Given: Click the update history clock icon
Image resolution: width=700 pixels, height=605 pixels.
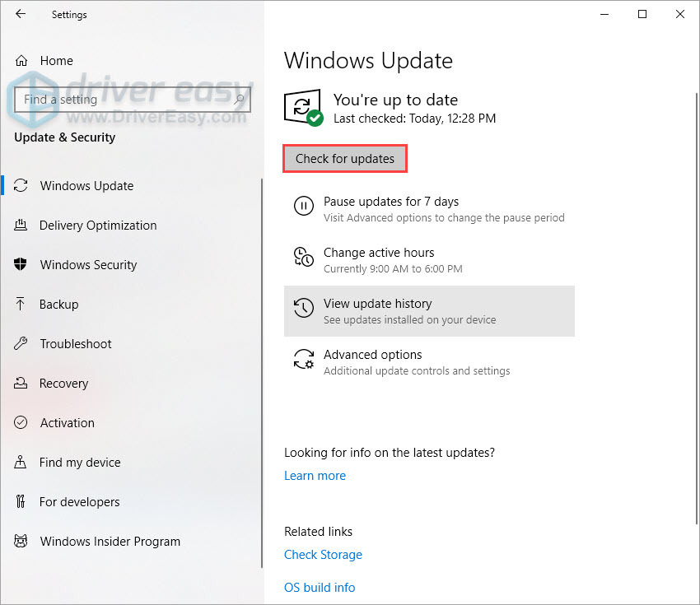Looking at the screenshot, I should coord(304,308).
